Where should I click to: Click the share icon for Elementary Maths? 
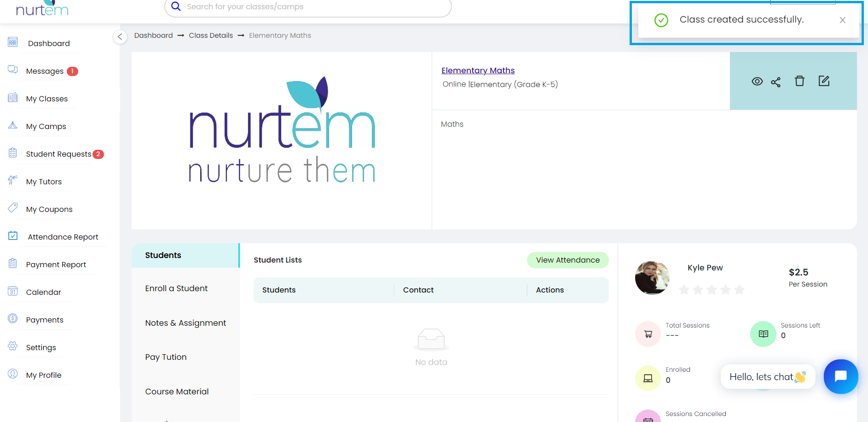pyautogui.click(x=776, y=82)
